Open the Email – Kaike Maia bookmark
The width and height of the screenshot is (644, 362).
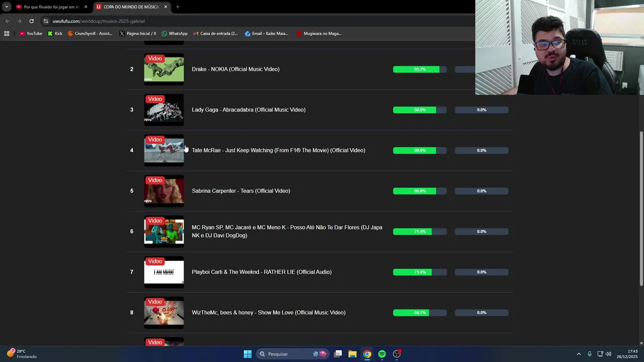tap(267, 34)
